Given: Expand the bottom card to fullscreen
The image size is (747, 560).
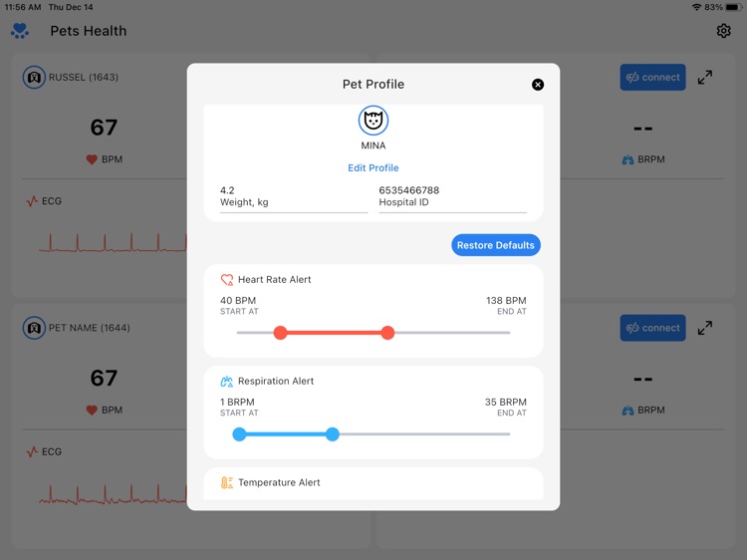Looking at the screenshot, I should click(705, 328).
